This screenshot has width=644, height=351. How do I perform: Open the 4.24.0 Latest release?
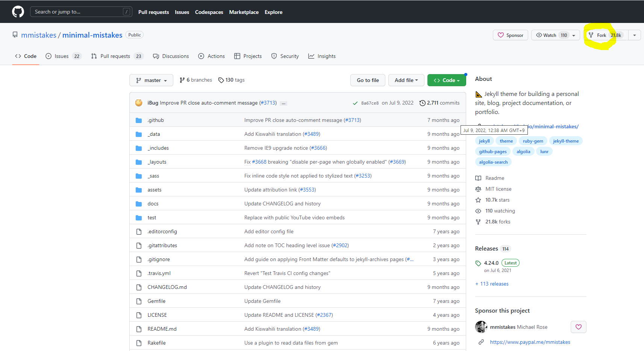[x=498, y=263]
